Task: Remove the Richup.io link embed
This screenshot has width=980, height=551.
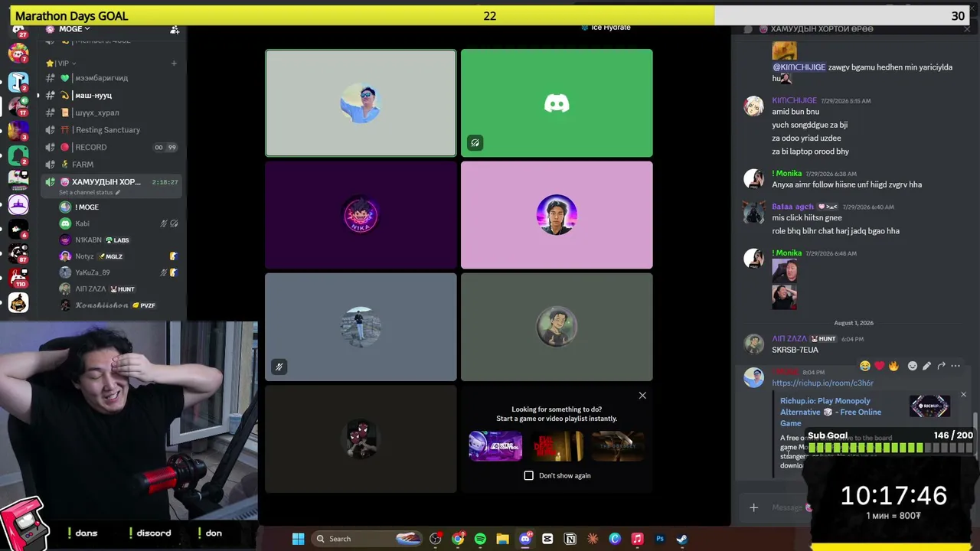Action: [x=963, y=395]
